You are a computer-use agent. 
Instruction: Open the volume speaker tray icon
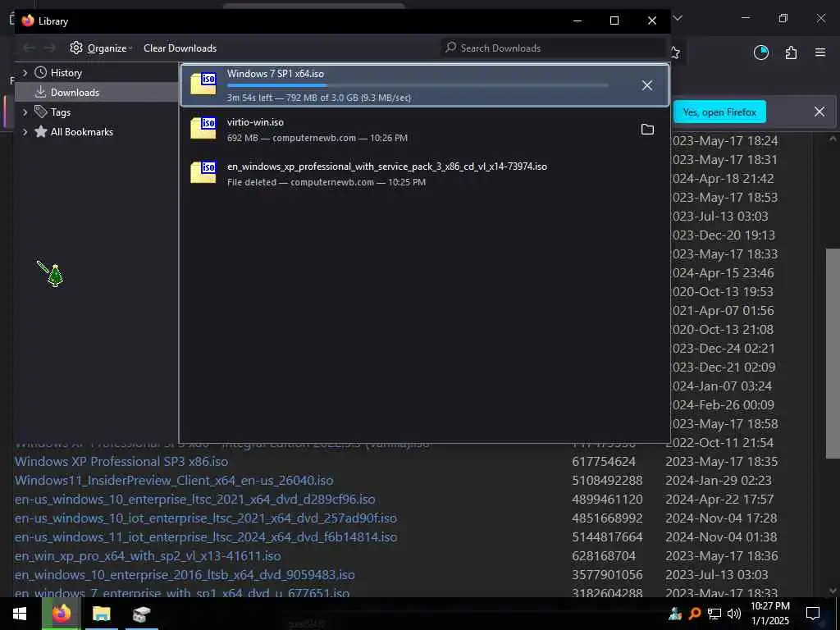coord(734,614)
